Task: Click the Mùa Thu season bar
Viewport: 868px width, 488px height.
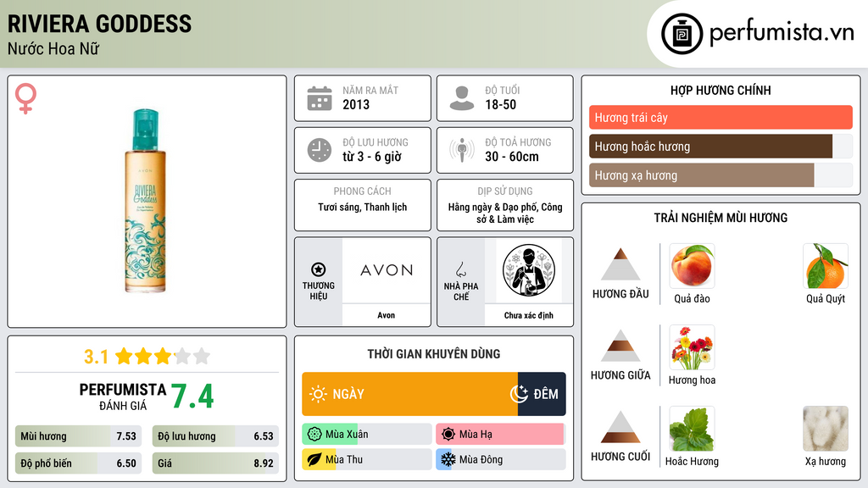Action: pyautogui.click(x=366, y=459)
